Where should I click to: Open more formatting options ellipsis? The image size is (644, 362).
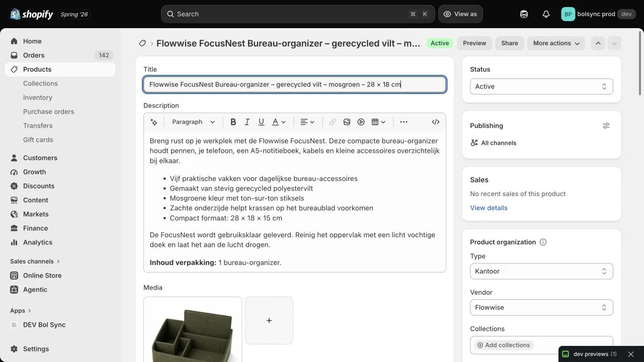(404, 122)
